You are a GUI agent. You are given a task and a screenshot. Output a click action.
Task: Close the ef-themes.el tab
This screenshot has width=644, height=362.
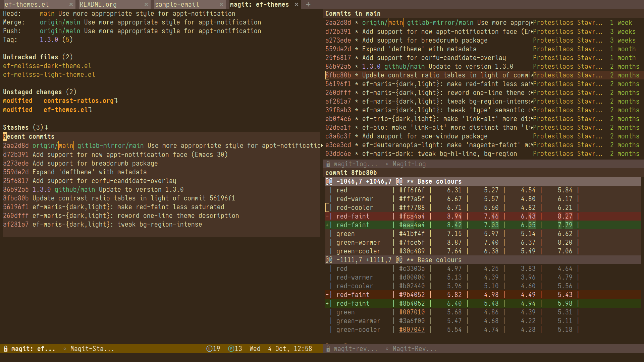pyautogui.click(x=71, y=4)
